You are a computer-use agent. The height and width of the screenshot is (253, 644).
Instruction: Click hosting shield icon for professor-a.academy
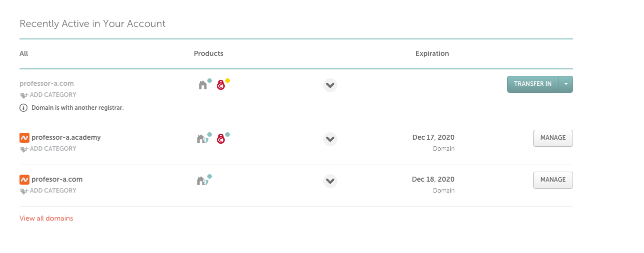[x=202, y=139]
